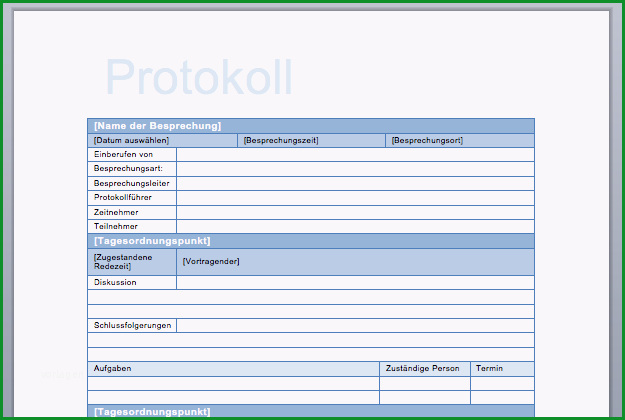Screen dimensions: 625x420
Task: Select the 'Einberufen von' label
Action: click(x=124, y=154)
